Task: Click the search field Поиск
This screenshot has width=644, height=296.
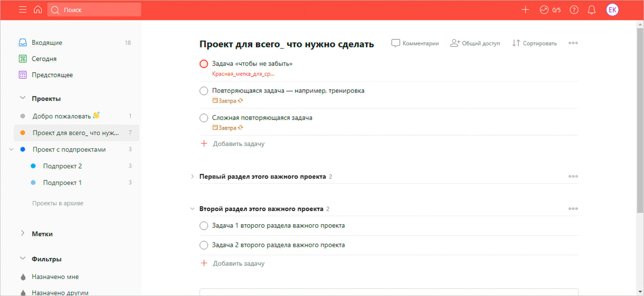Action: (x=94, y=10)
